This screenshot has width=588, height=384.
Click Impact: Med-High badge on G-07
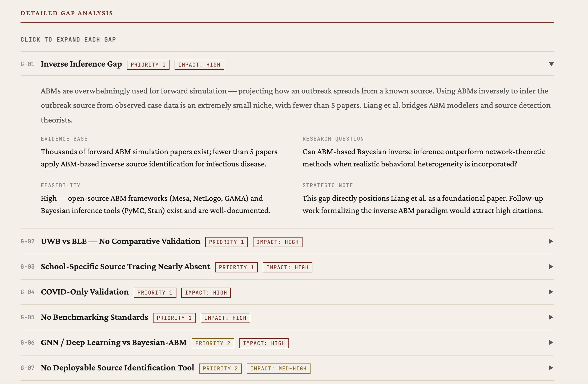click(278, 369)
